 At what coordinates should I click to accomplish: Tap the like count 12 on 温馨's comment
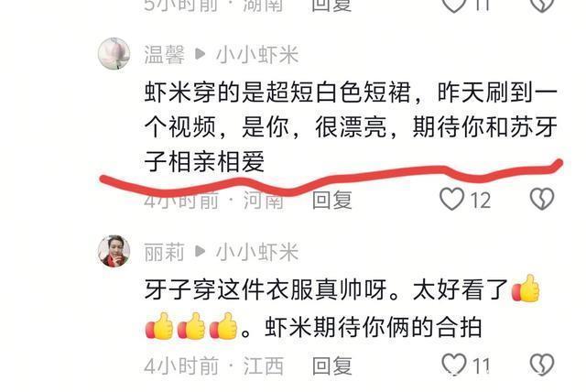point(480,201)
